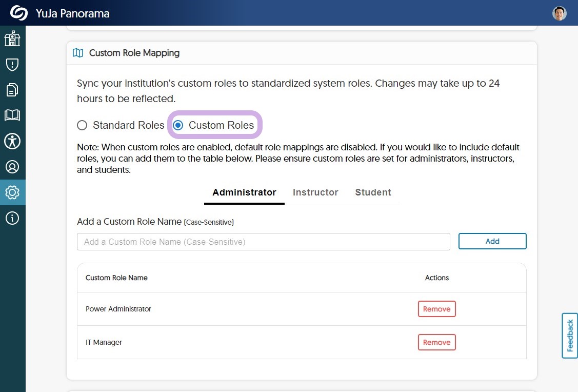Remove the IT Manager role
The width and height of the screenshot is (578, 392).
(x=437, y=342)
